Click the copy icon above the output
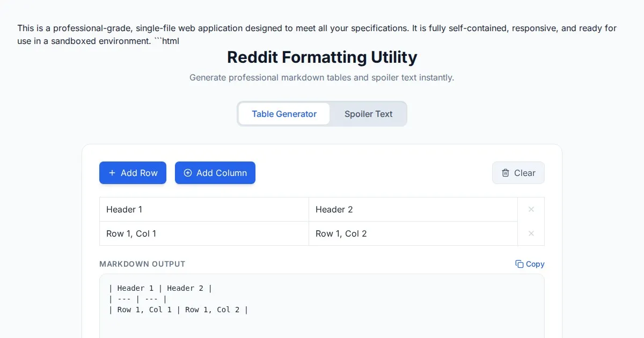 pyautogui.click(x=519, y=264)
